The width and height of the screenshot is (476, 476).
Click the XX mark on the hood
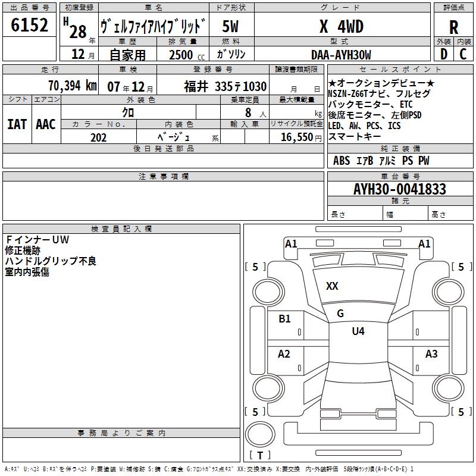(332, 286)
